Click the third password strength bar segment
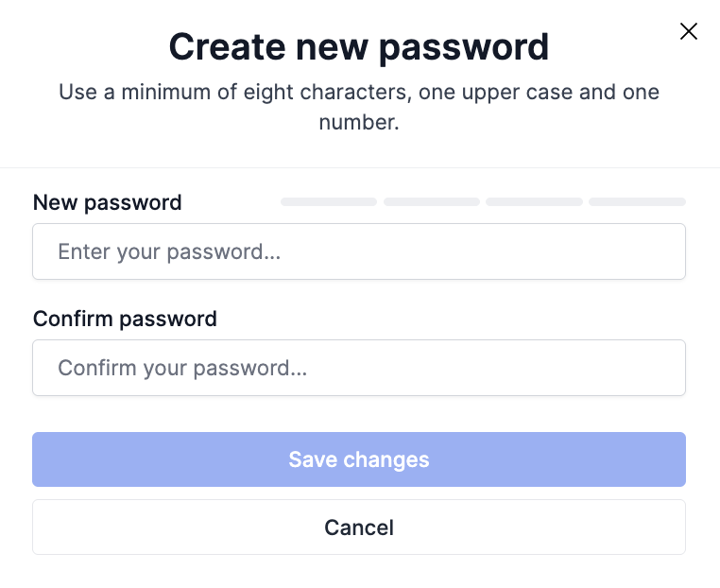 point(534,202)
